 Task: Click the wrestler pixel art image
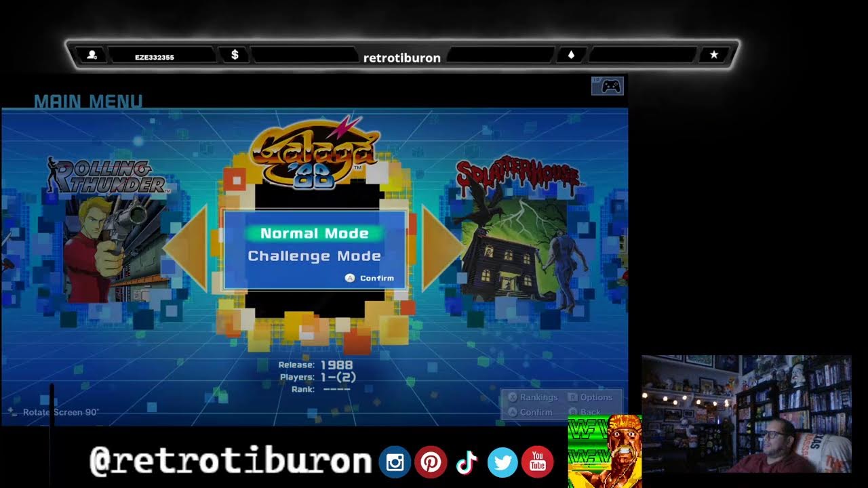605,451
